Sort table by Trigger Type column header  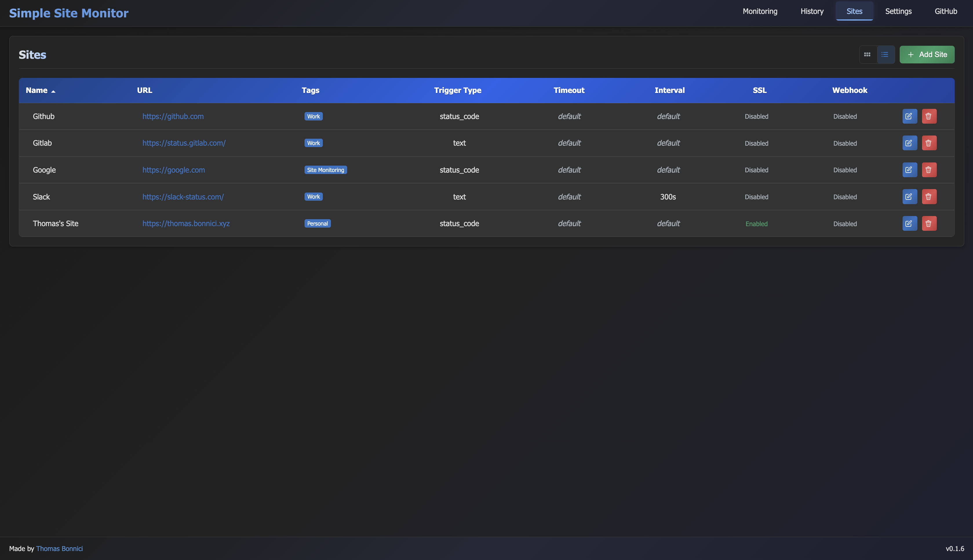[x=458, y=90]
